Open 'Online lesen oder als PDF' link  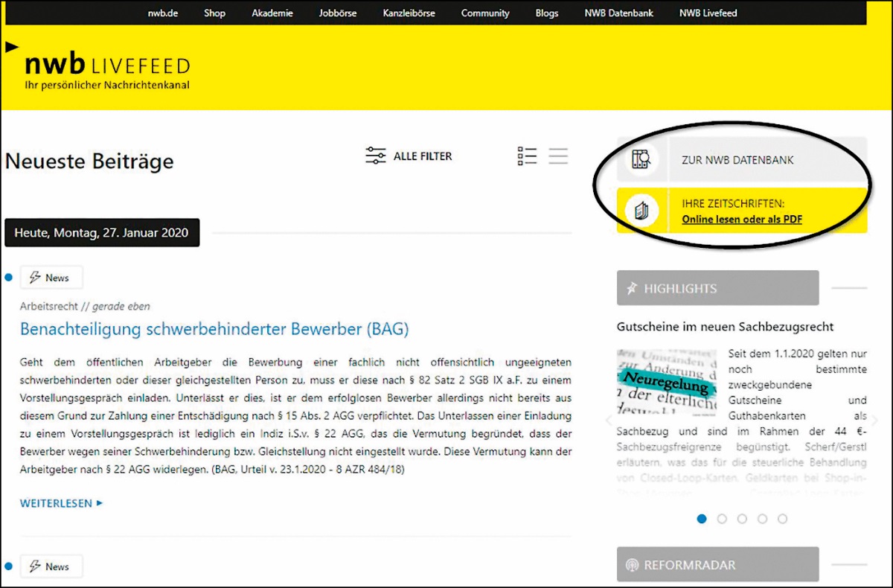(741, 220)
